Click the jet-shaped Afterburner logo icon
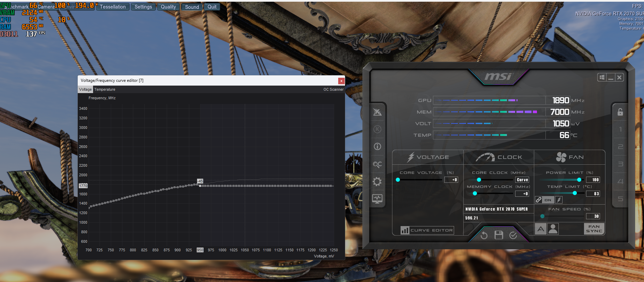Image resolution: width=644 pixels, height=282 pixels. click(377, 112)
